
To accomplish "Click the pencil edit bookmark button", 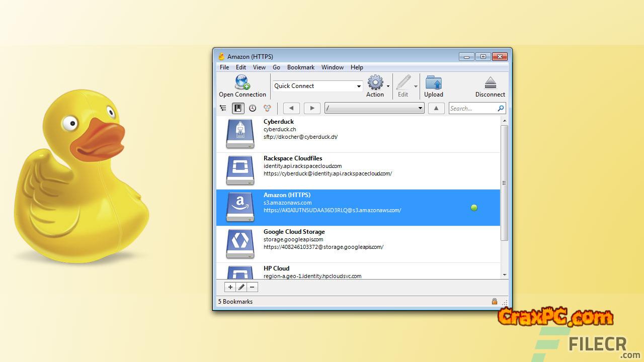I will tap(242, 287).
